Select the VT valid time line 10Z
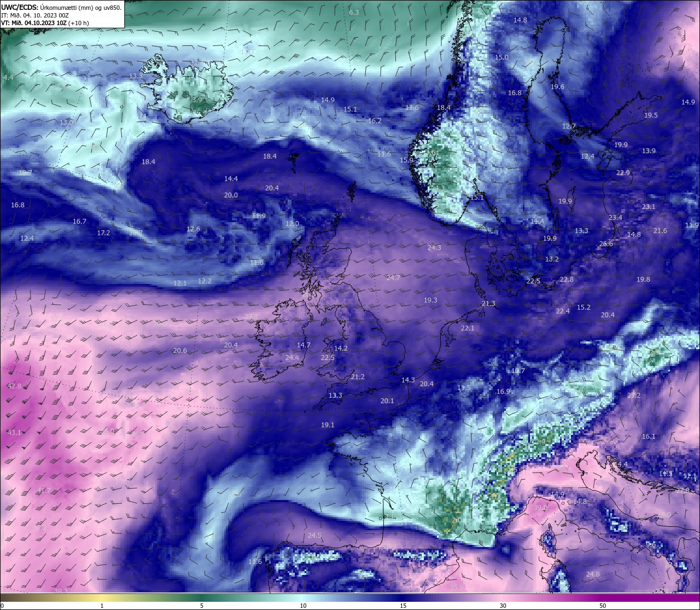This screenshot has width=700, height=610. pyautogui.click(x=45, y=23)
